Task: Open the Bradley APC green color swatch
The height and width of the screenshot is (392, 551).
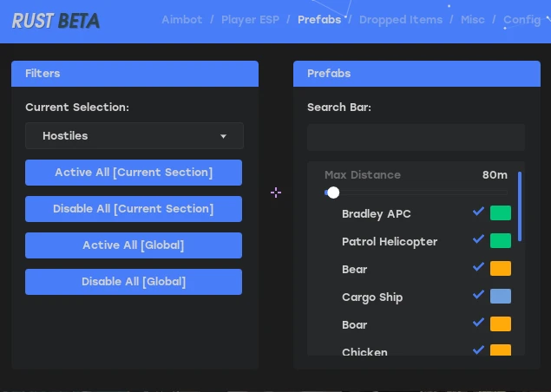Action: pos(501,213)
